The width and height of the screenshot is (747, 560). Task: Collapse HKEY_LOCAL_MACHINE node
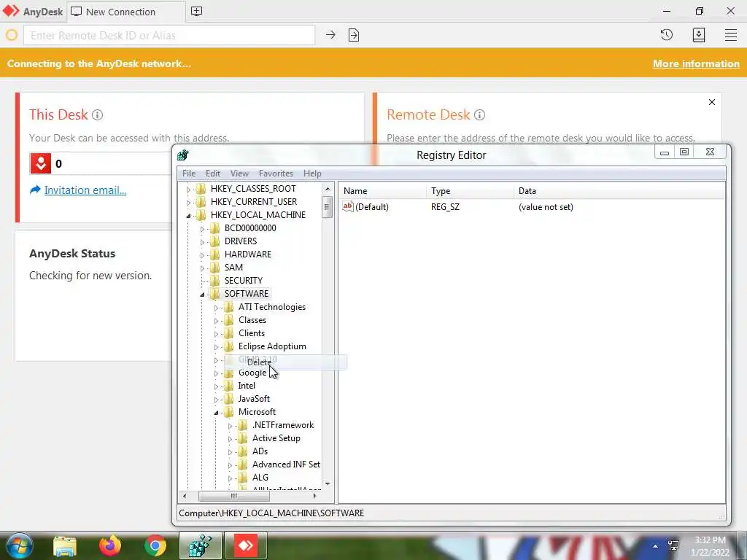pyautogui.click(x=188, y=216)
